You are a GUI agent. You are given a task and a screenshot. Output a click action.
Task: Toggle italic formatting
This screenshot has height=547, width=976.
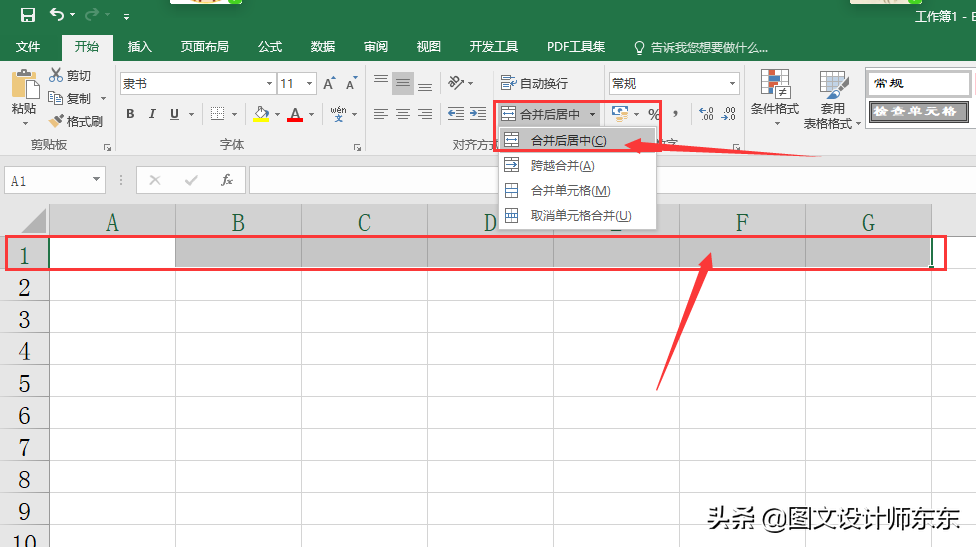tap(152, 114)
